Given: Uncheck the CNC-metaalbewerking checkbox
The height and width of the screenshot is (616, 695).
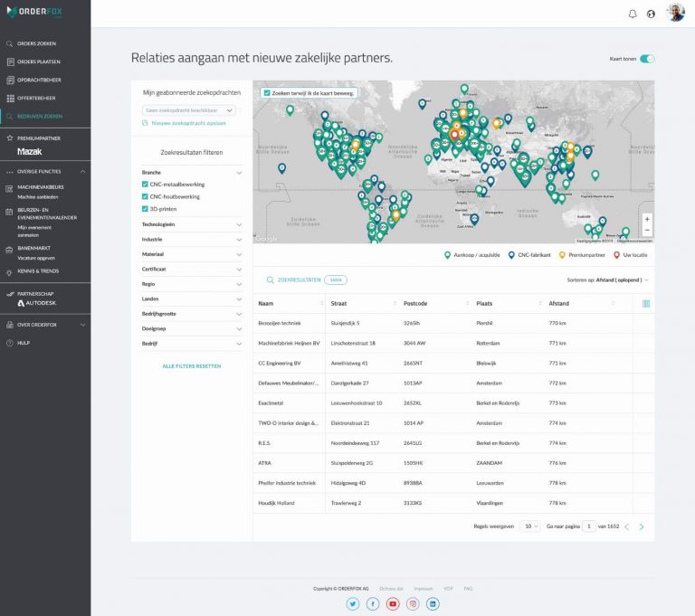Looking at the screenshot, I should point(146,184).
